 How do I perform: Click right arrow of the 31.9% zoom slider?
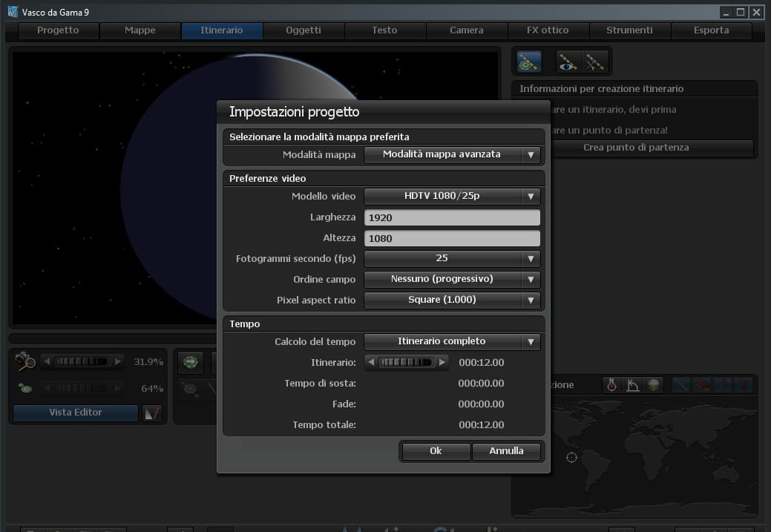117,361
